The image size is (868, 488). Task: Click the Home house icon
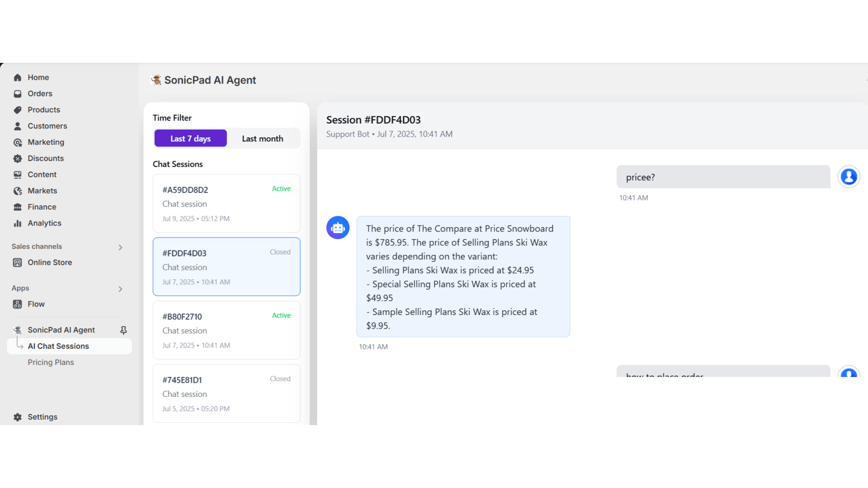[17, 78]
